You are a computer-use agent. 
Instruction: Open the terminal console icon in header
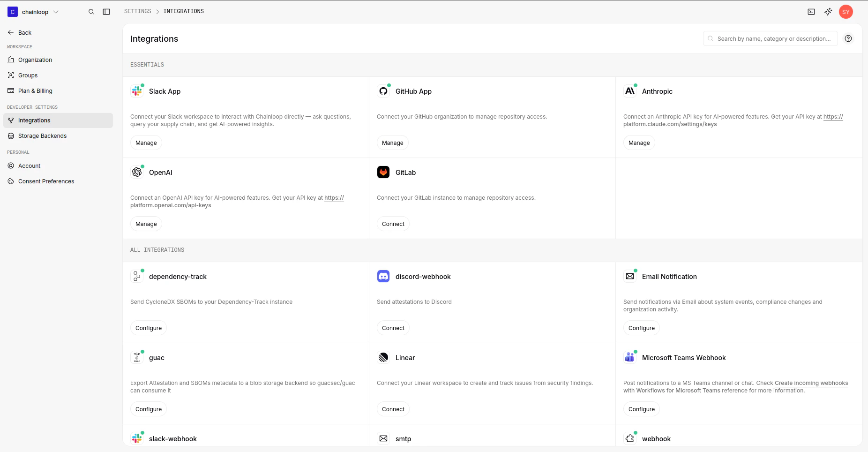click(811, 12)
